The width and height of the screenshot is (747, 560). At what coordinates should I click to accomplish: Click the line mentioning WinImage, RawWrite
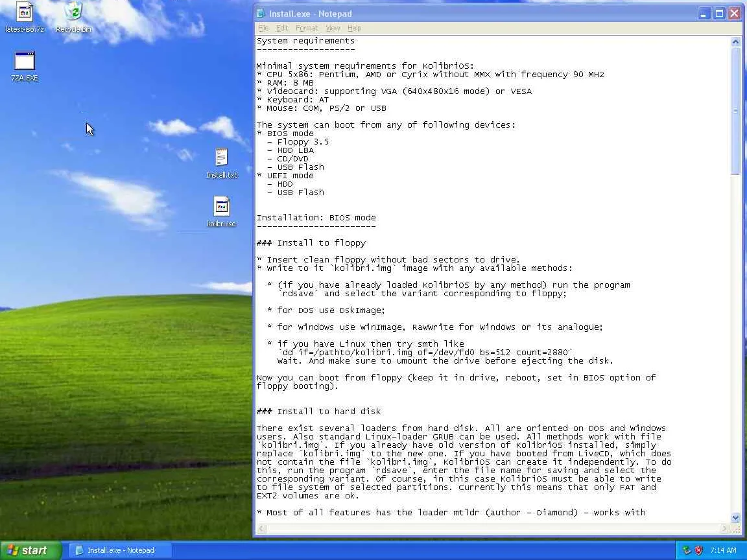pos(435,327)
